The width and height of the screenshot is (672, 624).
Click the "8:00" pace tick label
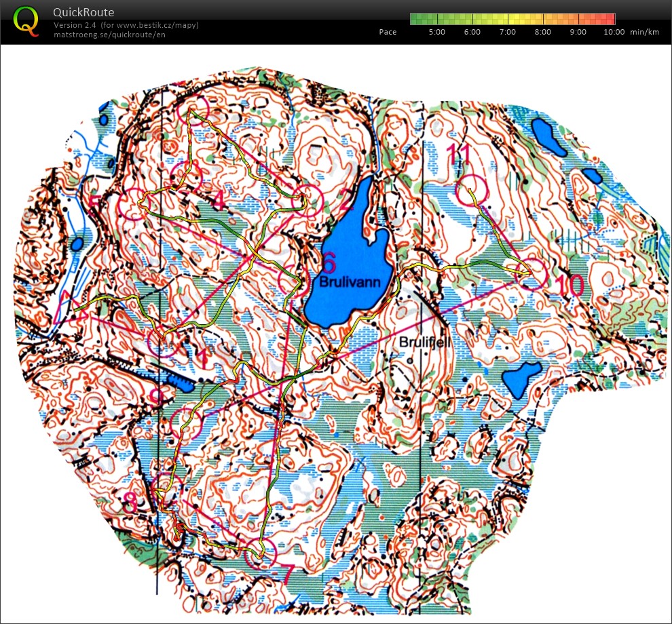[x=542, y=32]
